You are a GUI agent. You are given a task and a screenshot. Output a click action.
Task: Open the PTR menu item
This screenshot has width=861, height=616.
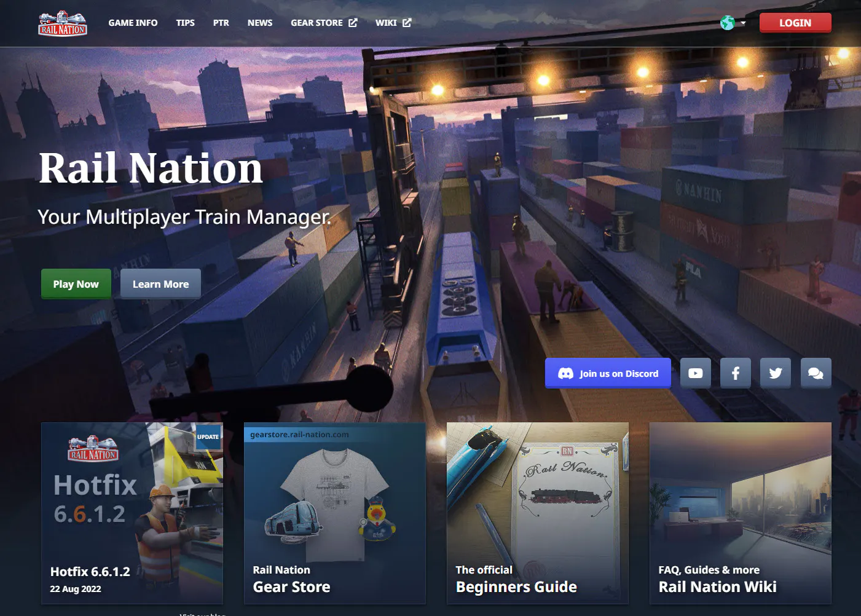(221, 23)
